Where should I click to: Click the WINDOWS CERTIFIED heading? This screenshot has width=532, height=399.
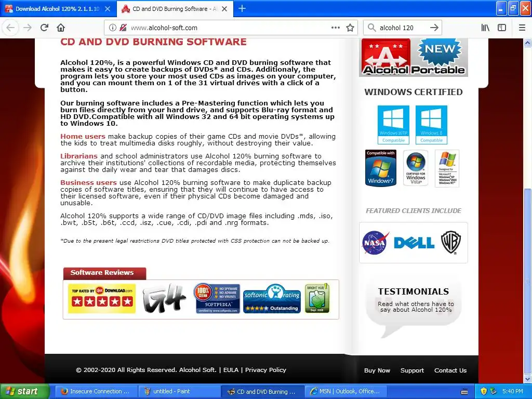(x=413, y=92)
